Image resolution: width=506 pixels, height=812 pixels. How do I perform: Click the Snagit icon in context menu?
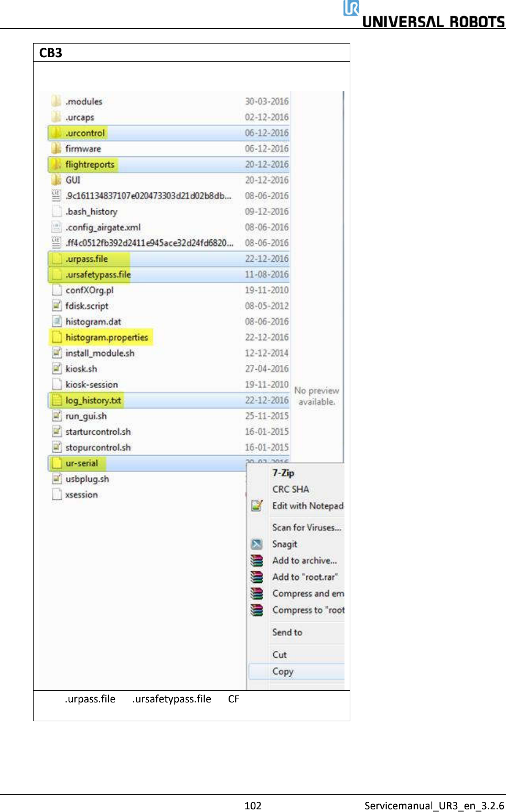click(256, 544)
